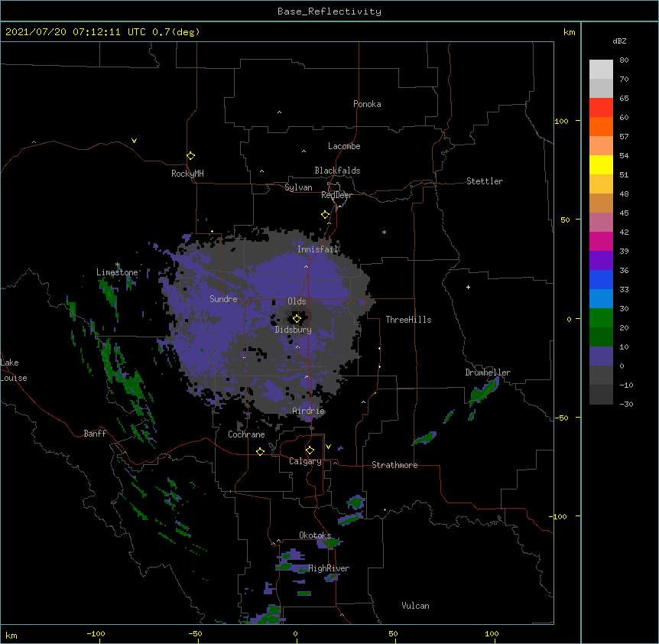Click the RockyMH label
Viewport: 659px width, 644px height.
(187, 173)
